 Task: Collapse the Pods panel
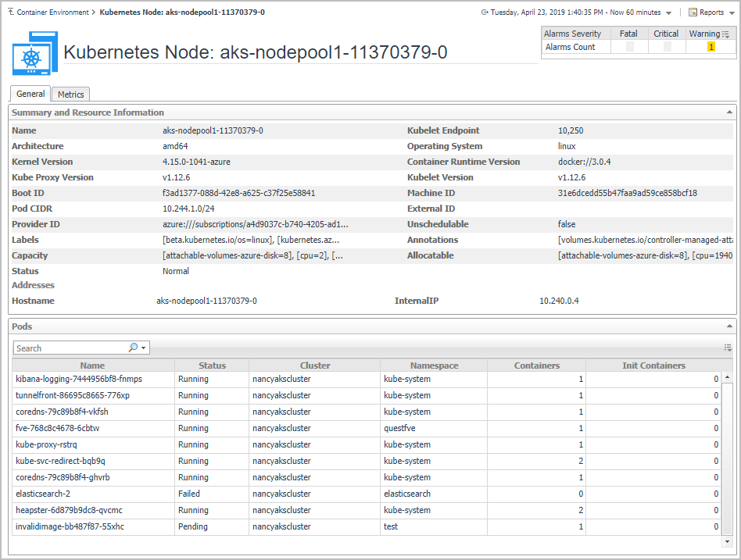tap(731, 326)
